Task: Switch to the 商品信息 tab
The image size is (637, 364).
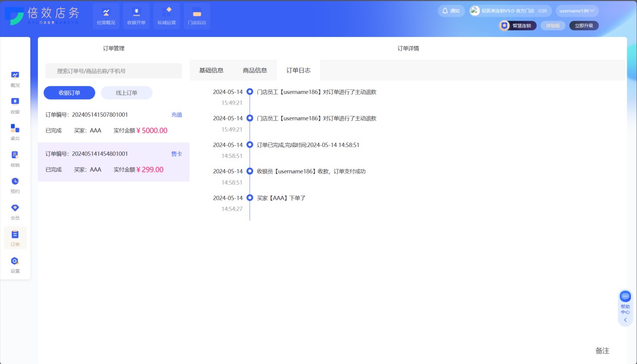Action: [254, 70]
